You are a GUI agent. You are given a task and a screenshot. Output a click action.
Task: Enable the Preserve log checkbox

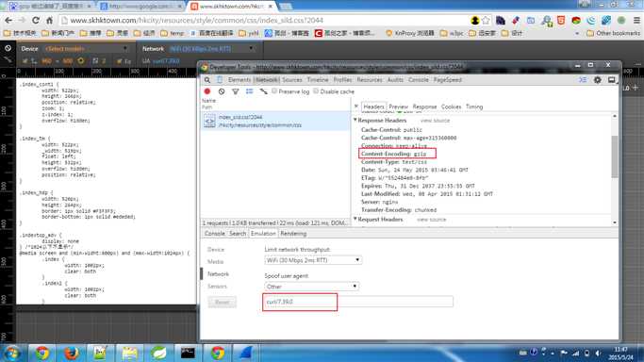click(274, 91)
